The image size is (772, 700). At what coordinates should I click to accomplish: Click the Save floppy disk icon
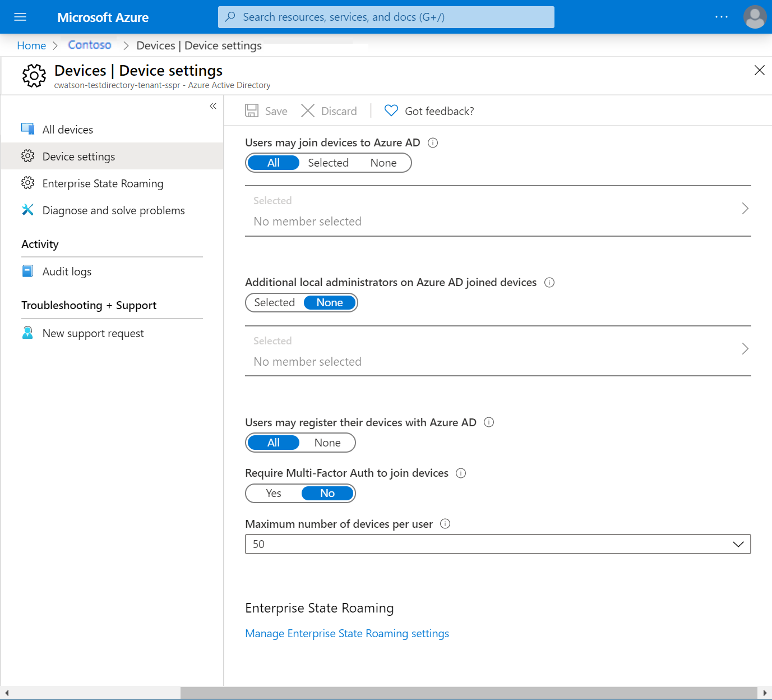(252, 110)
